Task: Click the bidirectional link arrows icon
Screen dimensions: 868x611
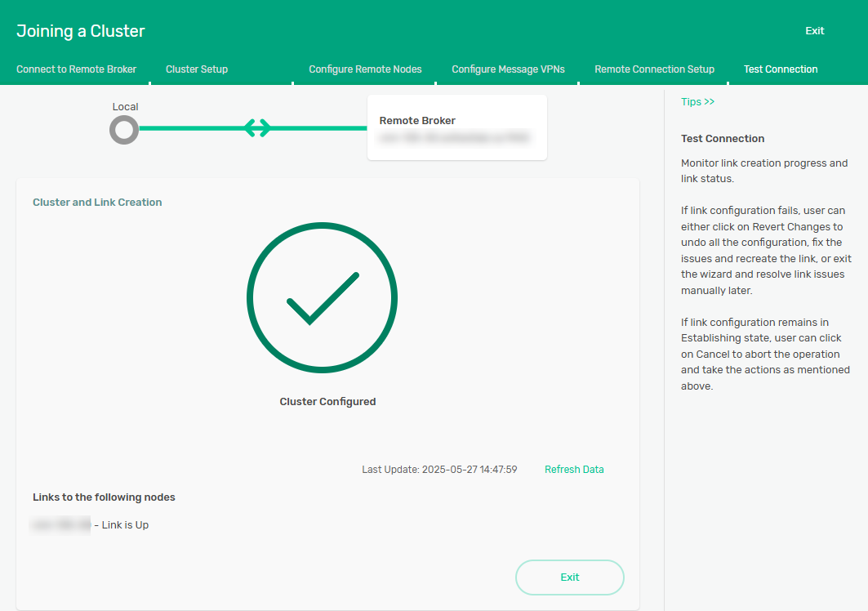Action: (x=257, y=128)
